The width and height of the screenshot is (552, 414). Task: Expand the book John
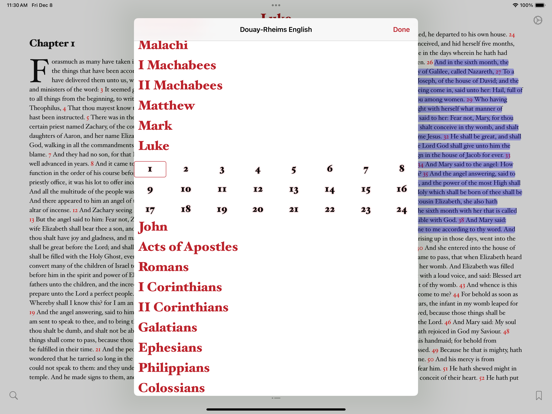[x=153, y=227]
